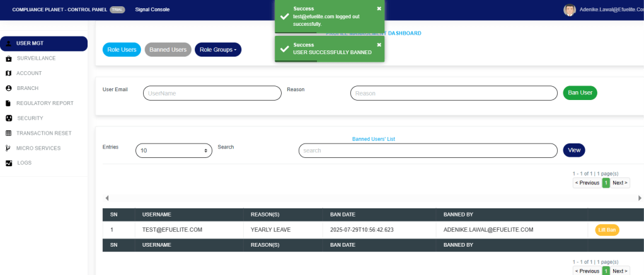
Task: Click the Surveillance sidebar icon
Action: pyautogui.click(x=9, y=59)
